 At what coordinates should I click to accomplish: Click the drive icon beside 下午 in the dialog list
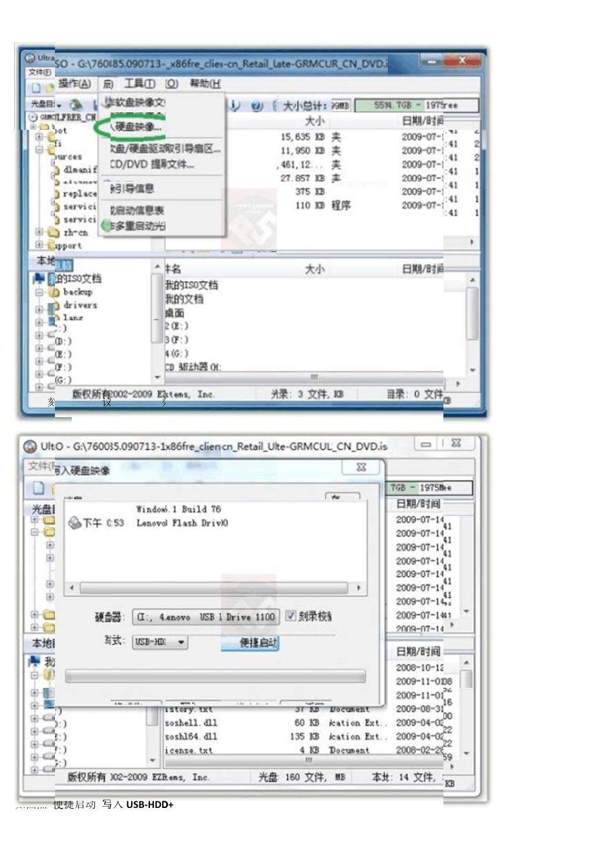point(74,522)
